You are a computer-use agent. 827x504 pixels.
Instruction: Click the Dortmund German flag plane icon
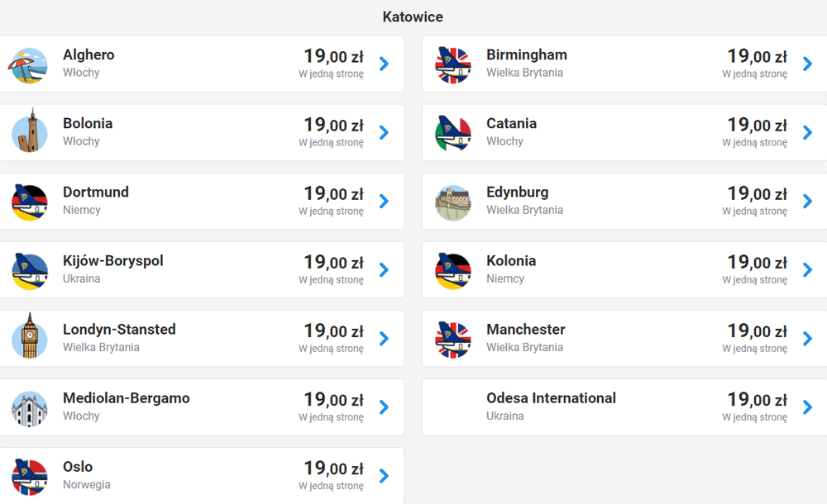click(x=29, y=202)
